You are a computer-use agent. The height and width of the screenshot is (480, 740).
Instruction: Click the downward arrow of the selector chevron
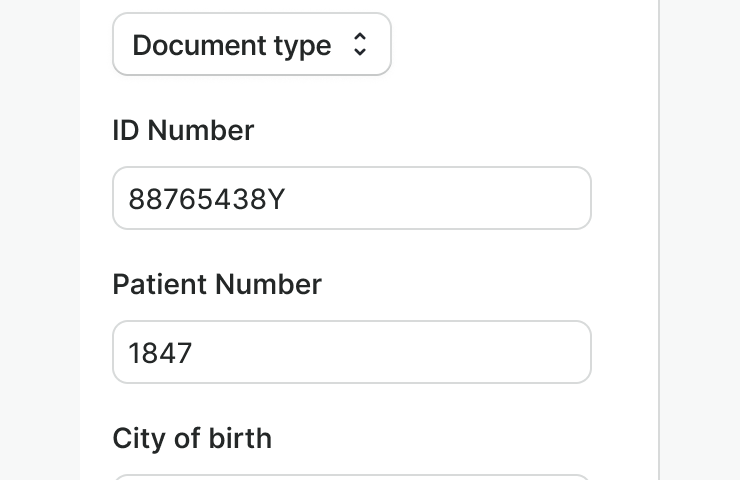(x=360, y=52)
